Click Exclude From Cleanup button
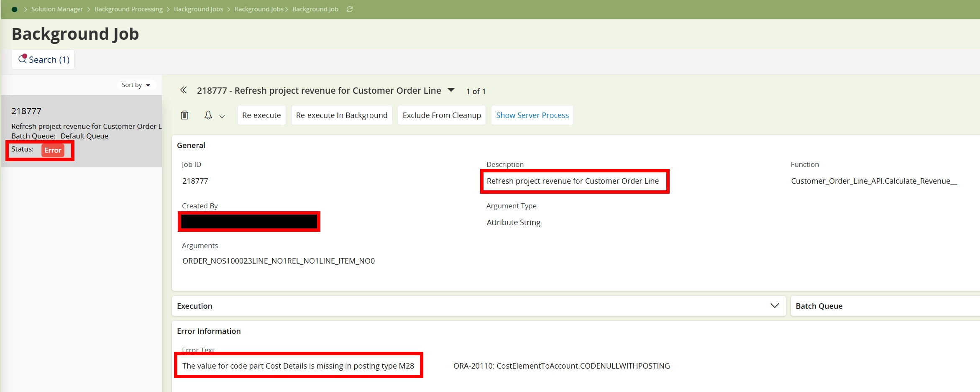The width and height of the screenshot is (980, 392). pyautogui.click(x=442, y=115)
